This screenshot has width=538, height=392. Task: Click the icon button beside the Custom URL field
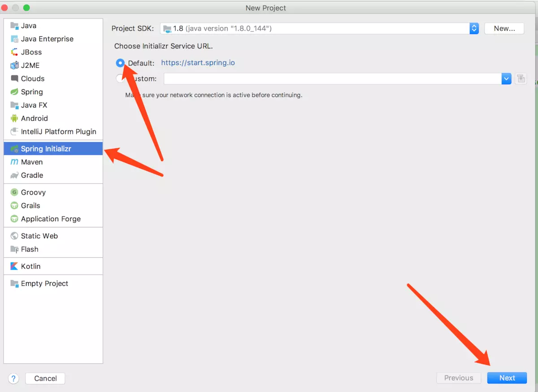[521, 78]
